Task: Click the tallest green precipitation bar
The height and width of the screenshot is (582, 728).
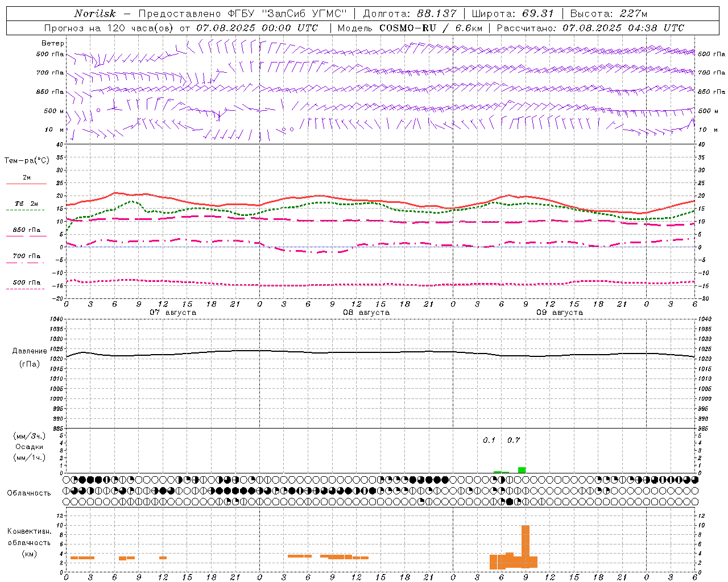Action: pyautogui.click(x=522, y=470)
